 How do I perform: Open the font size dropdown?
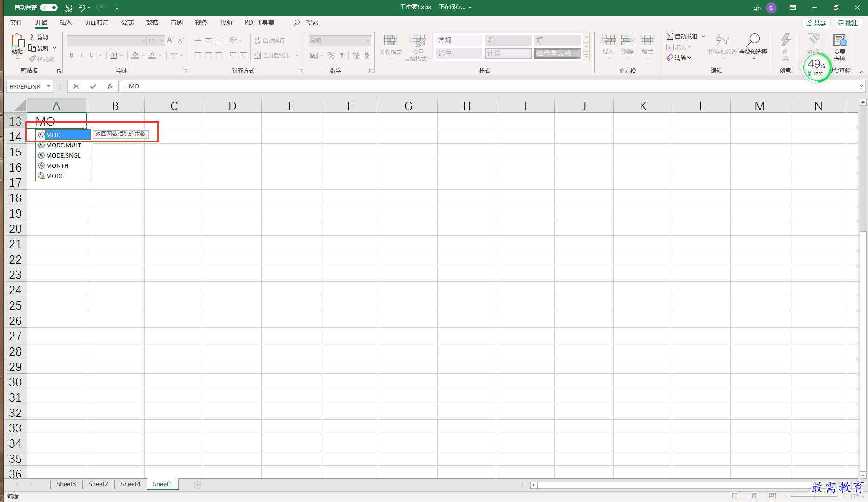(x=162, y=41)
